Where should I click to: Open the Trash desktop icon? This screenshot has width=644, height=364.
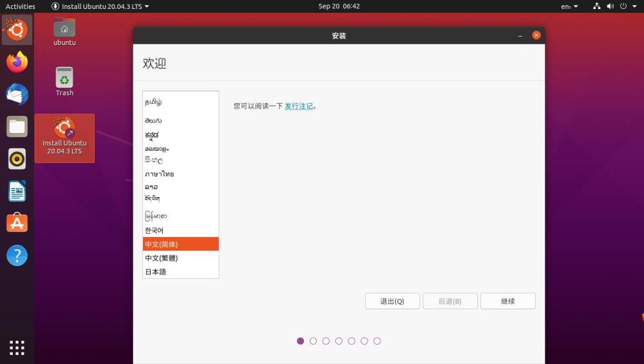tap(64, 81)
